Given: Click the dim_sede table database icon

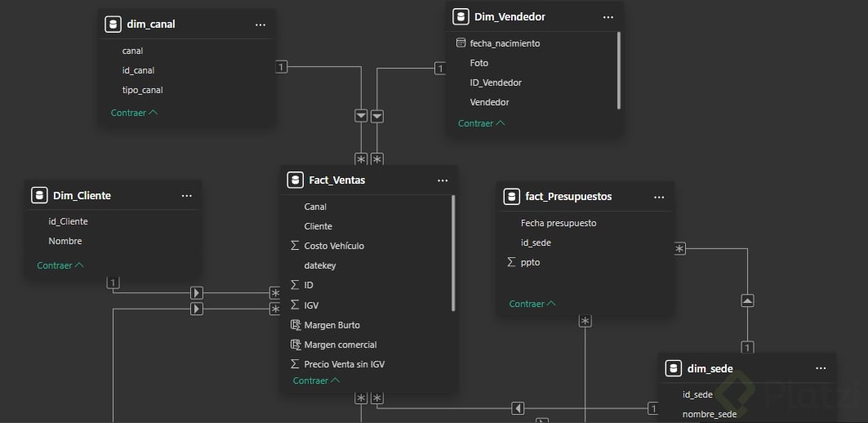Looking at the screenshot, I should pos(674,368).
